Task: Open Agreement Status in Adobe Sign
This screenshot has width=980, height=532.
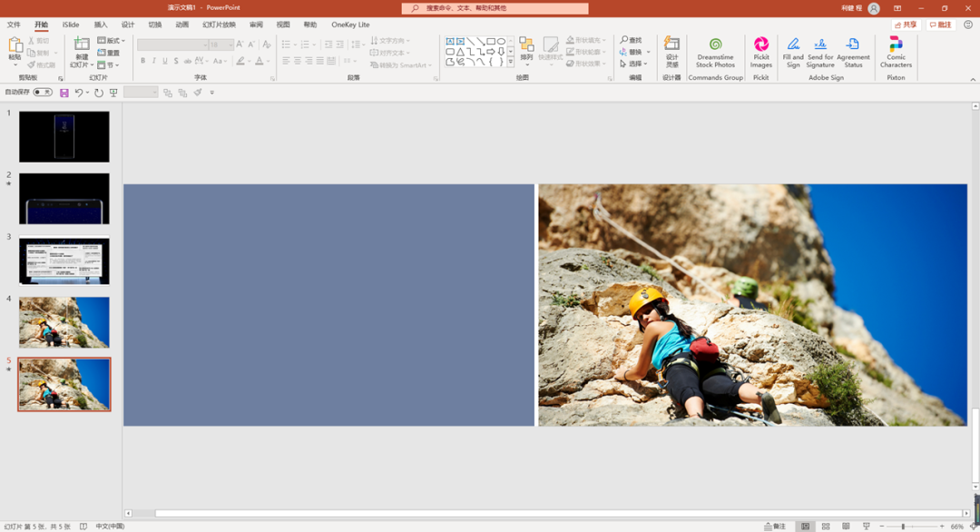Action: click(853, 52)
